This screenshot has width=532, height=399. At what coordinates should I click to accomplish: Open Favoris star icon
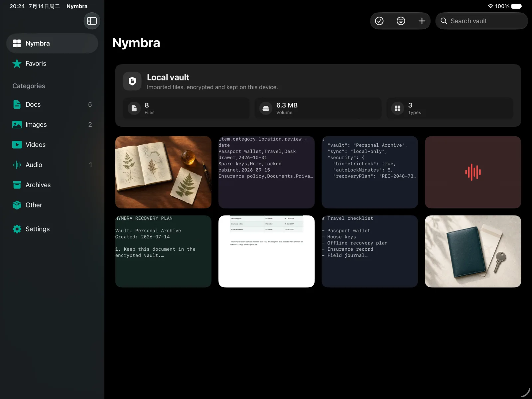click(17, 64)
